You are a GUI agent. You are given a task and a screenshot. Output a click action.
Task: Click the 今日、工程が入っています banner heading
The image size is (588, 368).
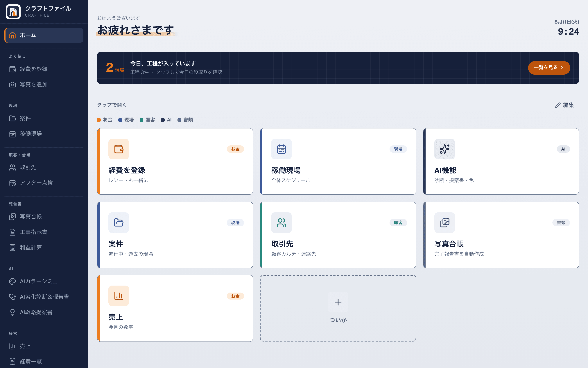(163, 63)
